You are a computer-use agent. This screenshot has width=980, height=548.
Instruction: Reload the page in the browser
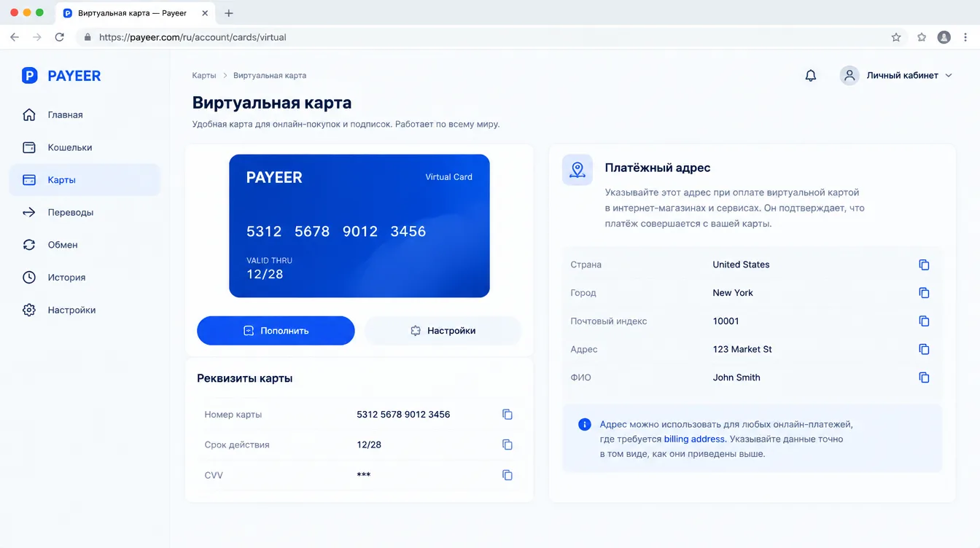60,37
